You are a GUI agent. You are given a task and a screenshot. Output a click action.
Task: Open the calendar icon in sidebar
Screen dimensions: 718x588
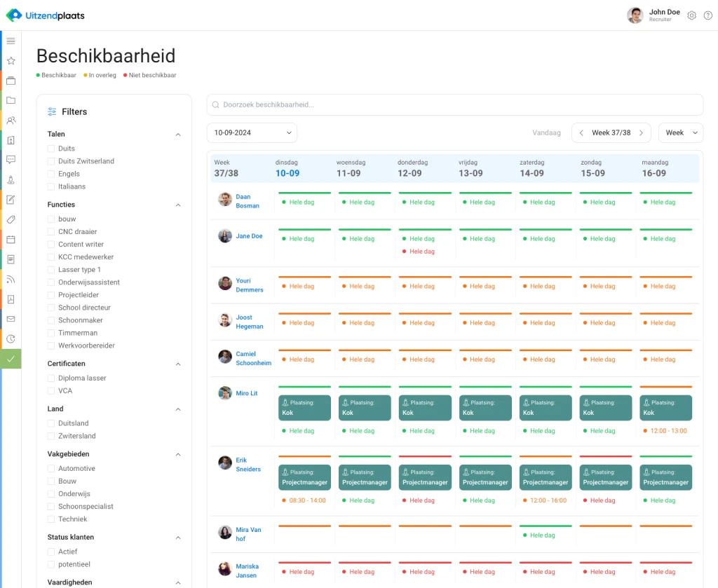pyautogui.click(x=11, y=240)
